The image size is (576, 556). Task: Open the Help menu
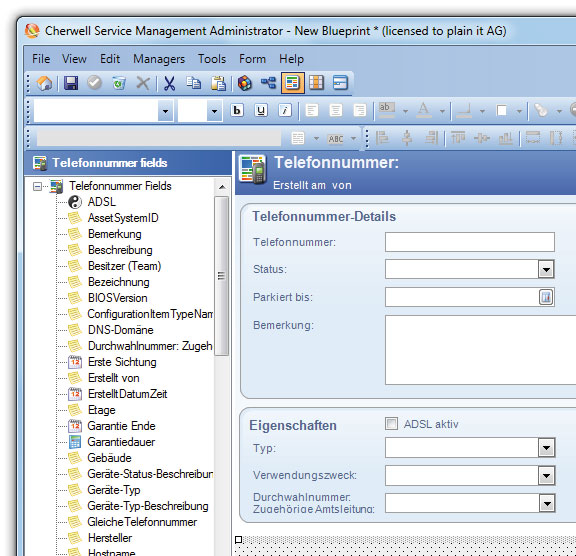pyautogui.click(x=291, y=59)
